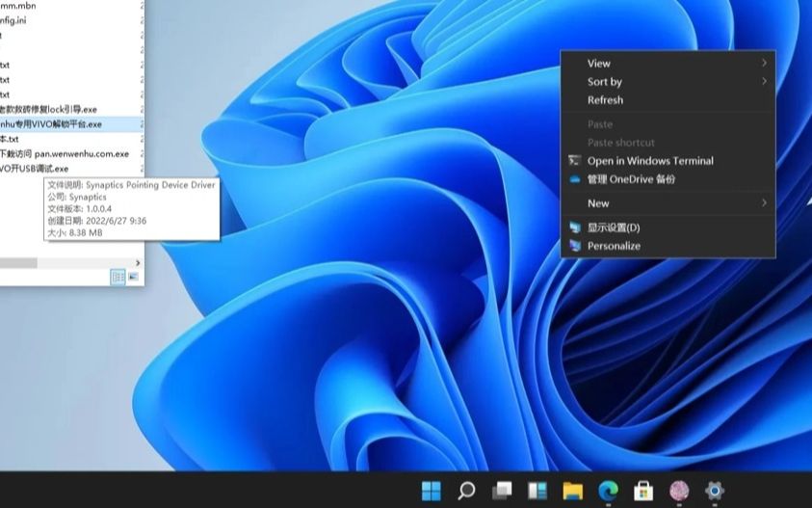
Task: Select file ending nfig.ini
Action: pos(13,21)
